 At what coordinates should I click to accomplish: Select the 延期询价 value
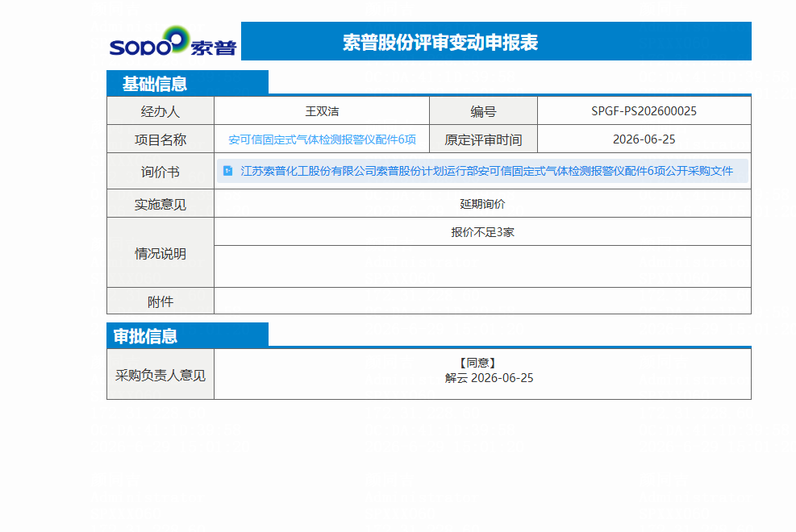[482, 204]
